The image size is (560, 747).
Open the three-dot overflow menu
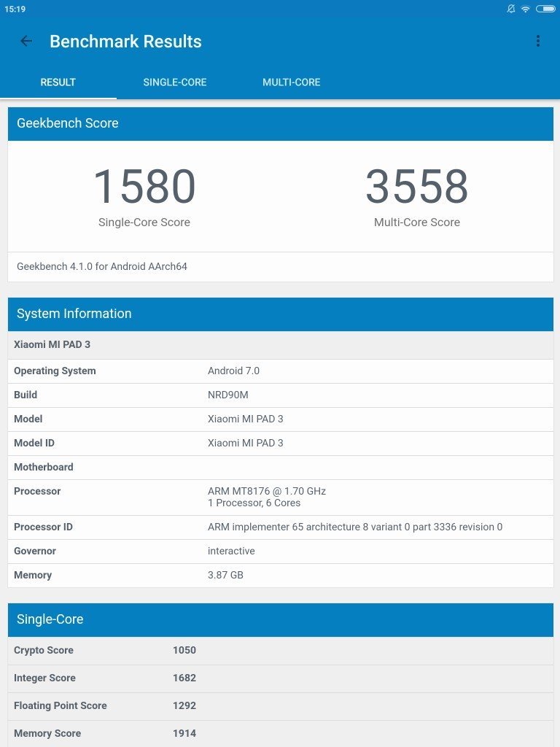pos(538,41)
